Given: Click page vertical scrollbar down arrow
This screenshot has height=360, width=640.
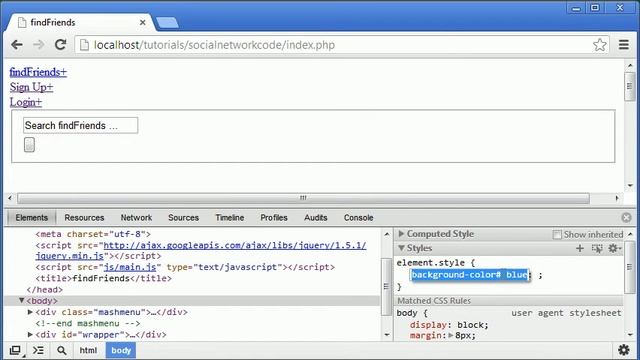Looking at the screenshot, I should [630, 186].
